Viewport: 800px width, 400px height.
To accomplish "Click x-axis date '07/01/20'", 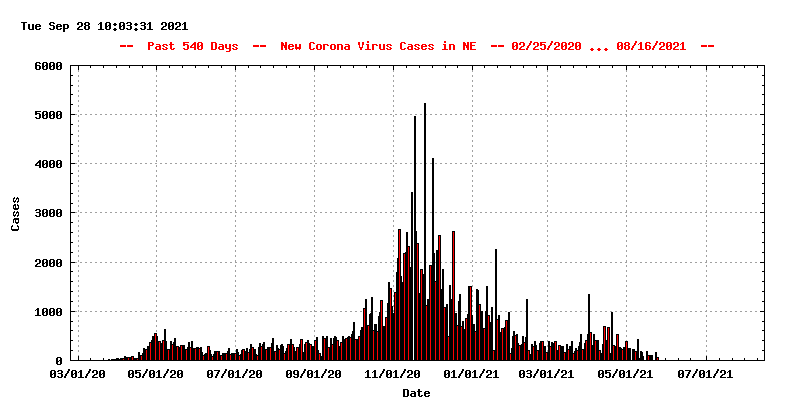I will pyautogui.click(x=235, y=374).
